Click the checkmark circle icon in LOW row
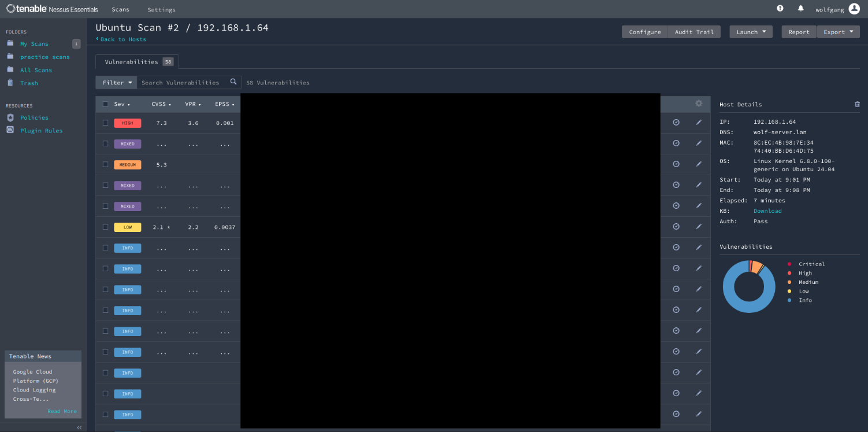This screenshot has height=432, width=868. click(676, 227)
